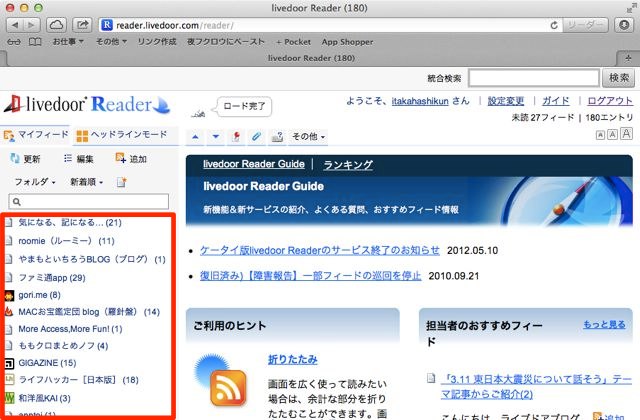Click the 検索 search button

click(618, 78)
